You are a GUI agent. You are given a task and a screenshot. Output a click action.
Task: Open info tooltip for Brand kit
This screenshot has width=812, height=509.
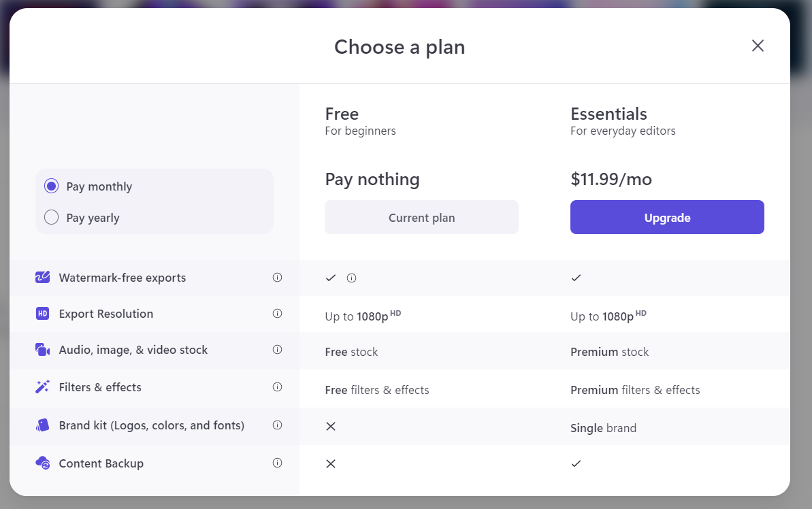click(x=278, y=425)
